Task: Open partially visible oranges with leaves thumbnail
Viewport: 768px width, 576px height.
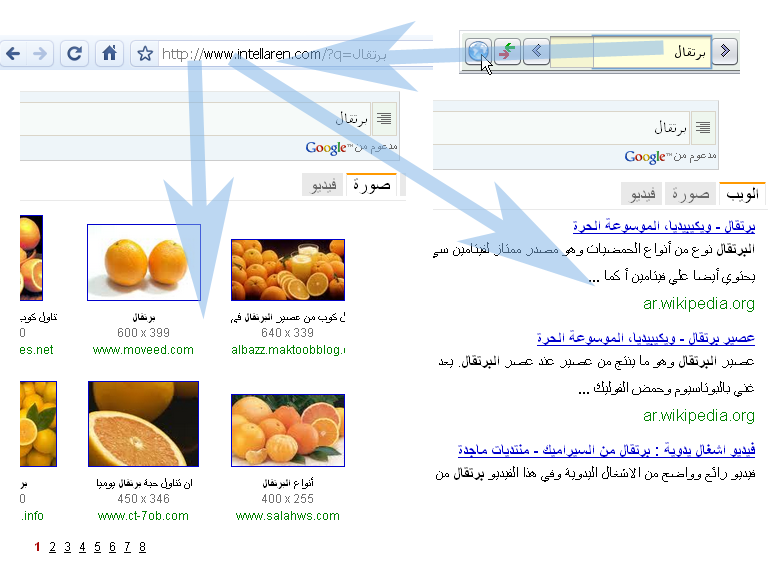Action: coord(38,424)
